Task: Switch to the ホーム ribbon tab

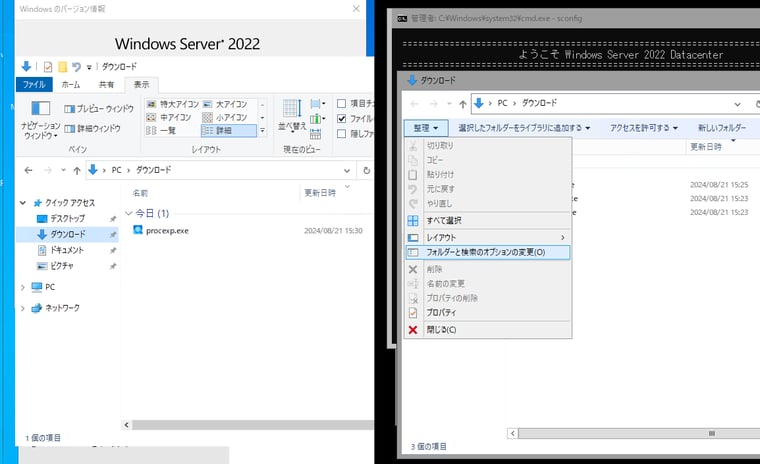Action: pyautogui.click(x=71, y=84)
